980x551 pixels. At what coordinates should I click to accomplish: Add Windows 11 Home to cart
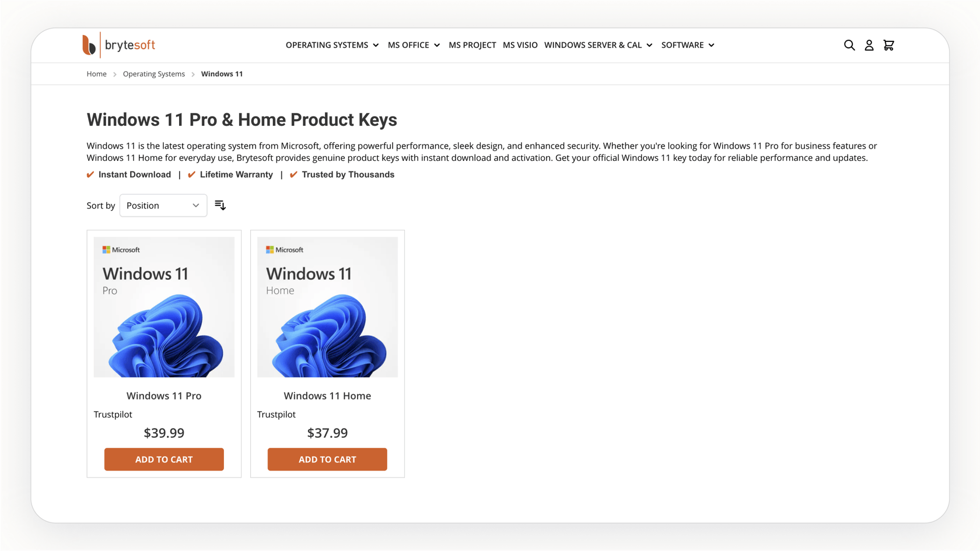[327, 459]
